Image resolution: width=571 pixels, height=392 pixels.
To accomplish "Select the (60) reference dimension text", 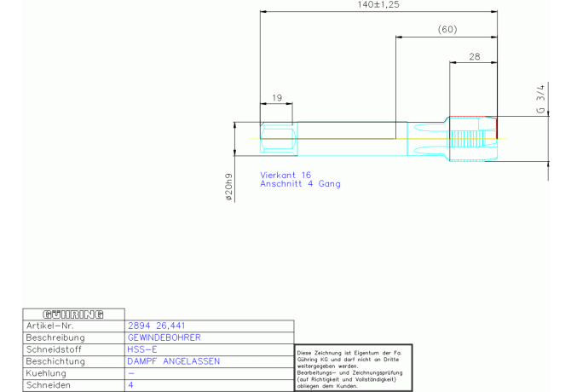I will pos(447,30).
